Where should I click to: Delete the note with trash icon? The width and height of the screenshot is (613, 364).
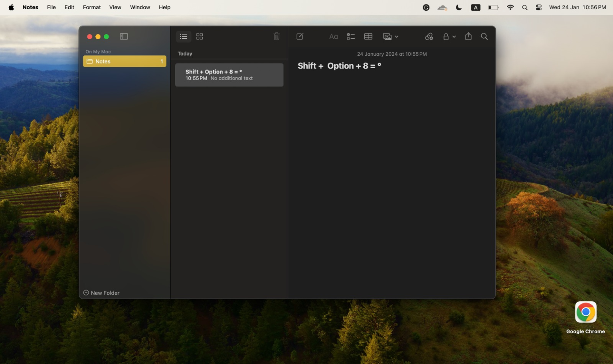coord(277,36)
